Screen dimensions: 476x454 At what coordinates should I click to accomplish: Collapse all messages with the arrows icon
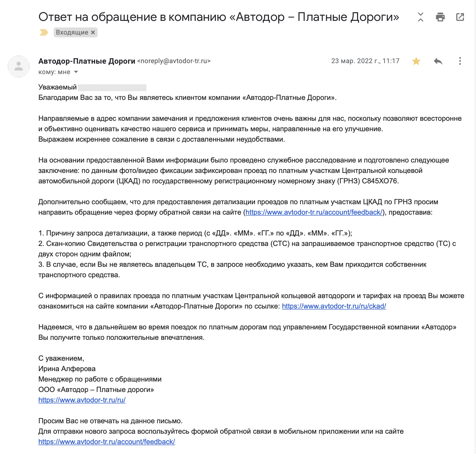click(420, 17)
